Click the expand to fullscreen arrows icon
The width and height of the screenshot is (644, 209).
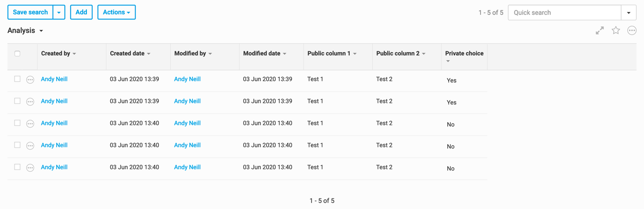(x=599, y=31)
